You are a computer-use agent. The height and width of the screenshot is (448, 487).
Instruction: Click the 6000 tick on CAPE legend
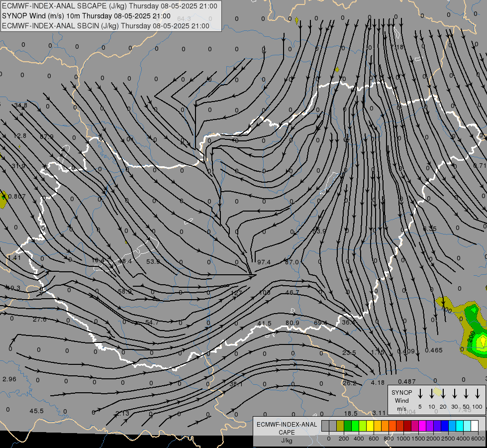[x=479, y=439]
